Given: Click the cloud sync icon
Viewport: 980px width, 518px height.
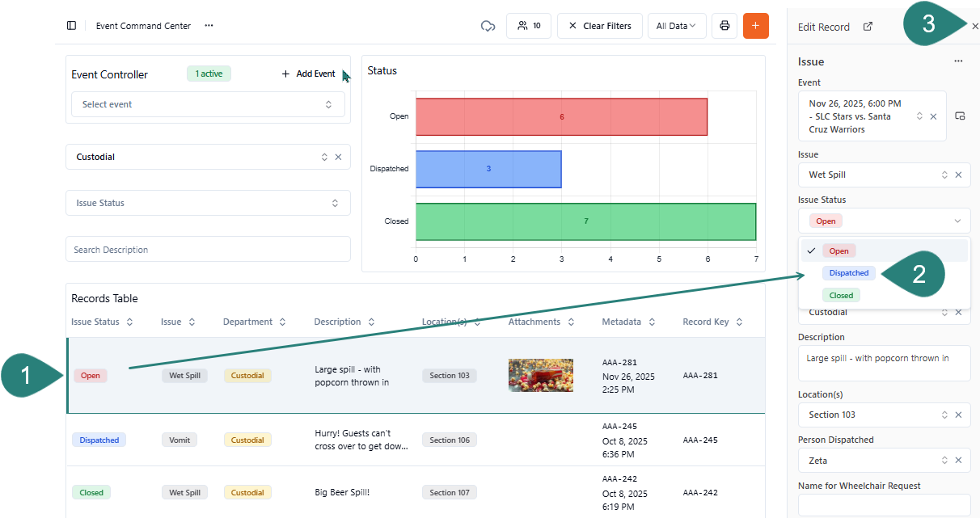Looking at the screenshot, I should point(488,26).
